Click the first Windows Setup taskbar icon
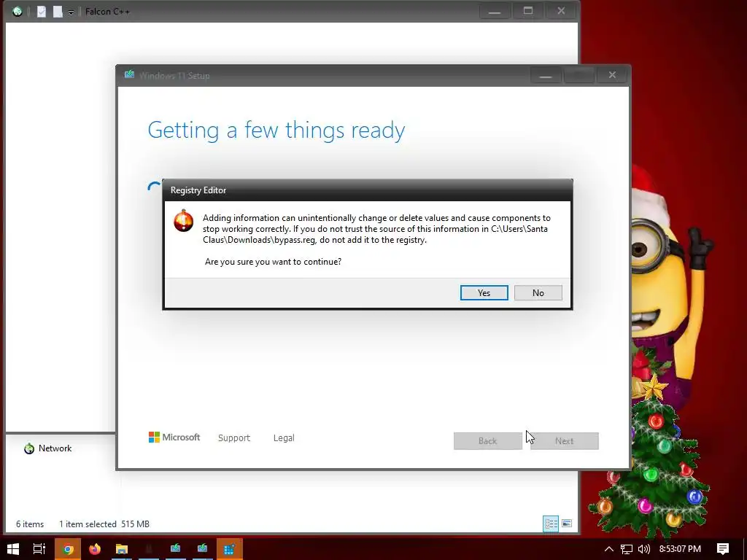The image size is (747, 560). click(175, 549)
